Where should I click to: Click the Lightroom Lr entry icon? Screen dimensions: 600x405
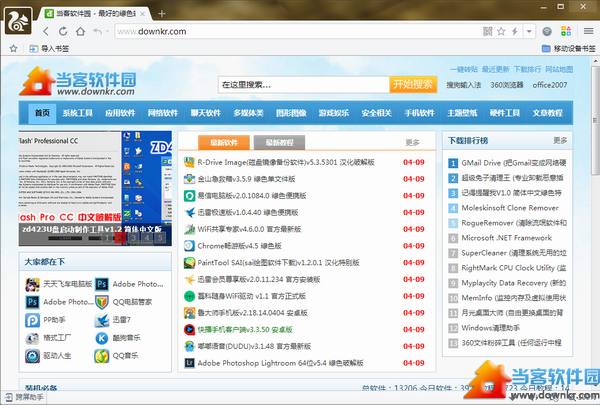(189, 363)
